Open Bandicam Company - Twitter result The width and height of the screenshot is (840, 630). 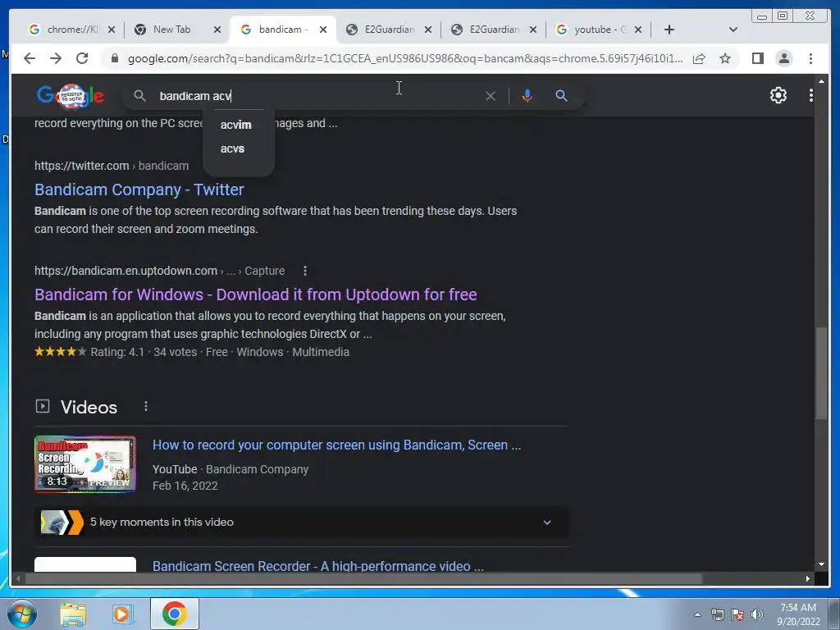pos(139,189)
